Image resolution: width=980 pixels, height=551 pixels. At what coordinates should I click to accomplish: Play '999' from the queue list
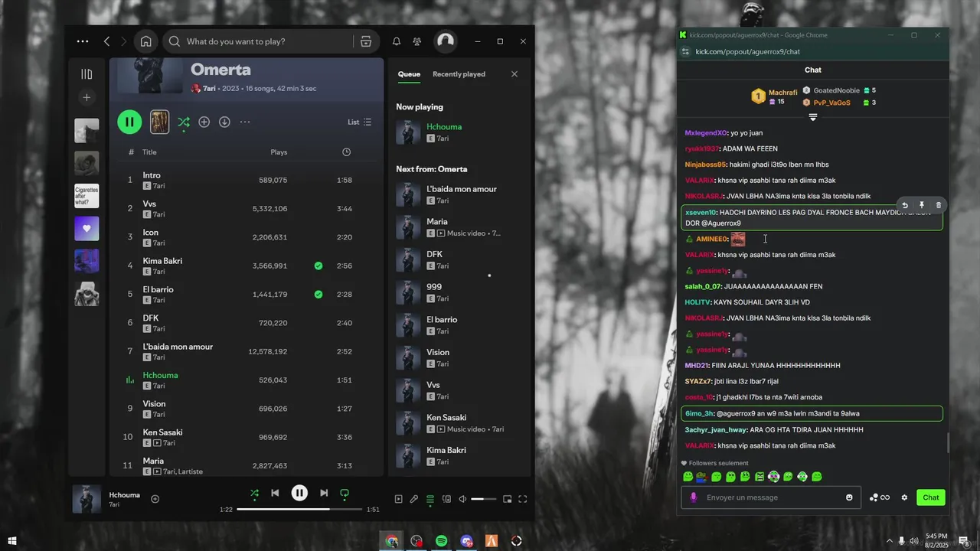[459, 292]
